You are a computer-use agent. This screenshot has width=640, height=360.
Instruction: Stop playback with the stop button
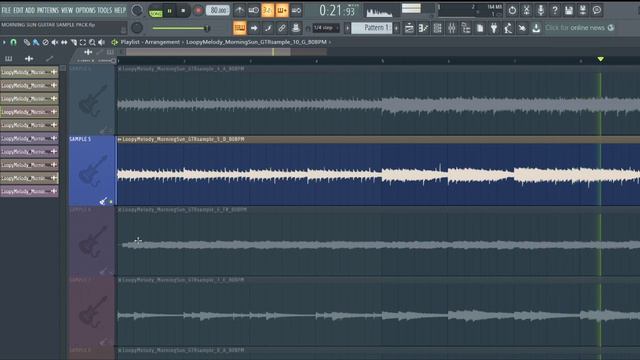point(183,11)
